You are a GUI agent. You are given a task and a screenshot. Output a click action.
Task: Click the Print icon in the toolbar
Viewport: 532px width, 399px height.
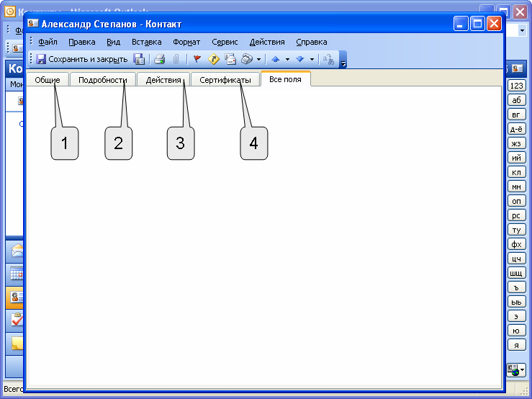click(160, 59)
